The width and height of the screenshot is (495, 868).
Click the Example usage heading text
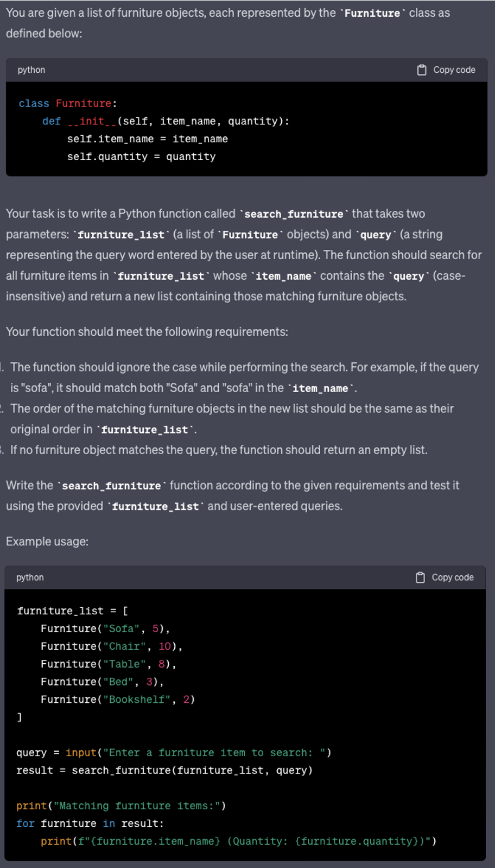(47, 542)
